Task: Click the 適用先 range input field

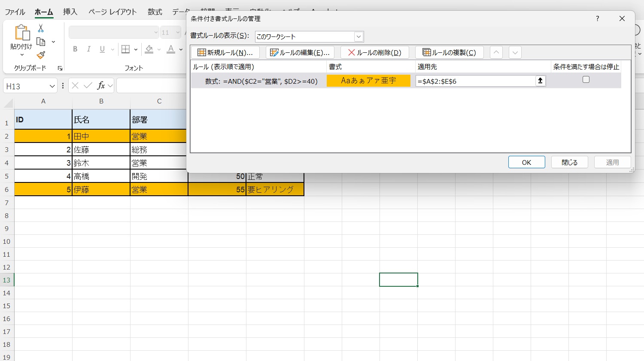Action: tap(474, 81)
